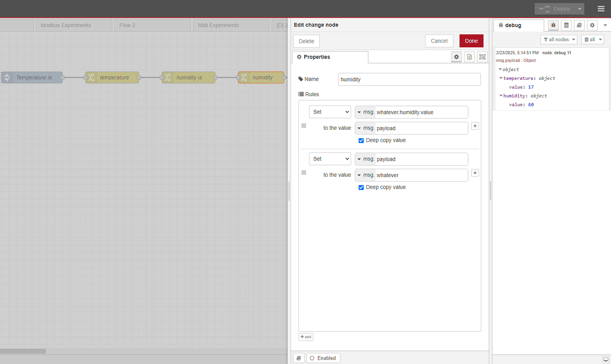Switch to Modbus Experiments flow tab

pyautogui.click(x=73, y=25)
